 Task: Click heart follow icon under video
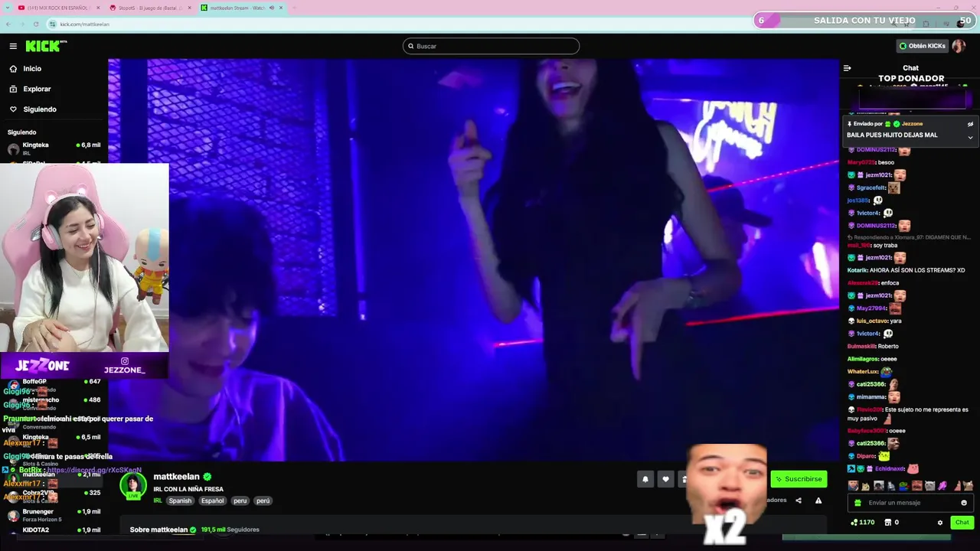[665, 479]
